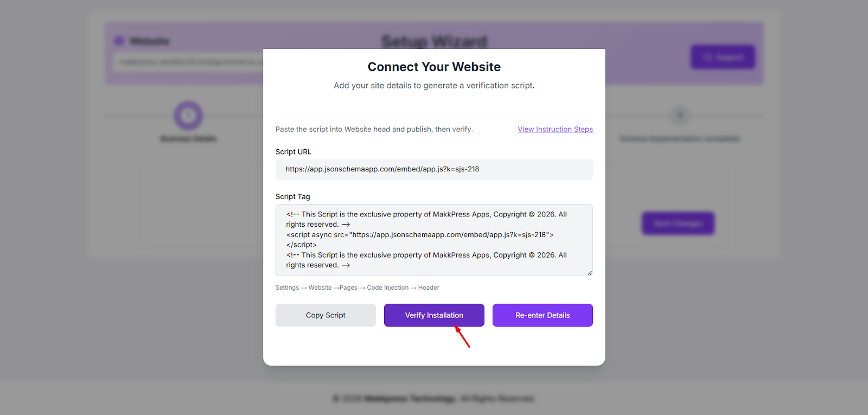This screenshot has height=415, width=868.
Task: Click inside the Script URL field
Action: [x=434, y=169]
